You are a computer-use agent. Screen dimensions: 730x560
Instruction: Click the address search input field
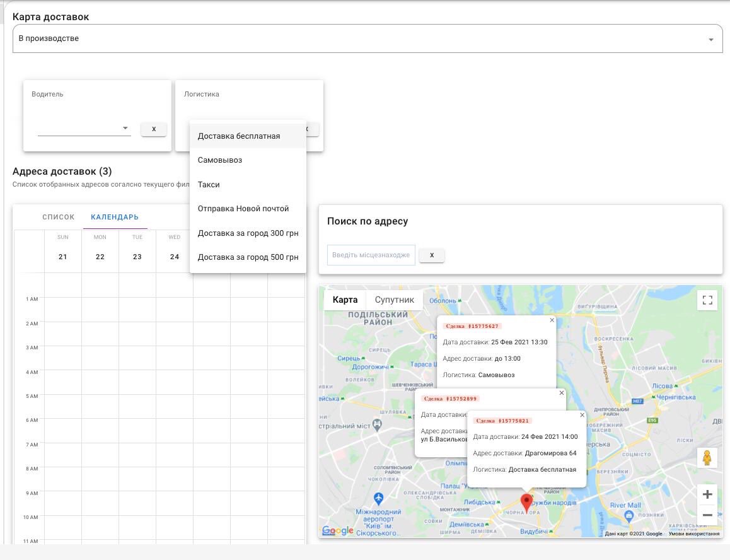coord(371,255)
